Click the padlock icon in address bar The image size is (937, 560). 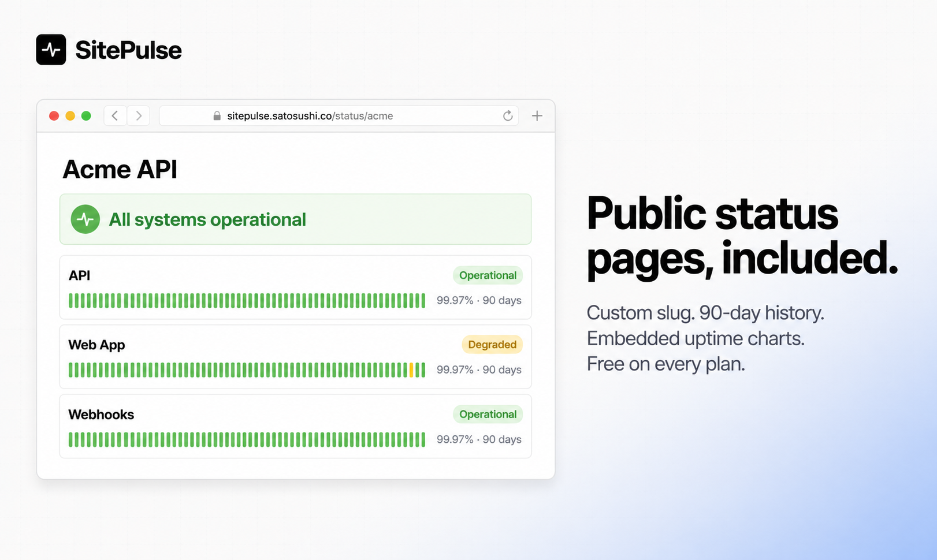click(217, 115)
